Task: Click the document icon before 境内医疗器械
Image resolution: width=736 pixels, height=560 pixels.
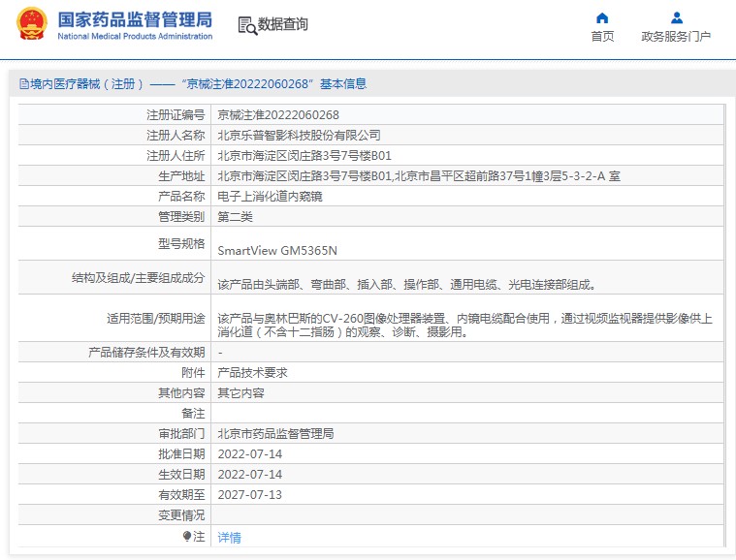Action: pyautogui.click(x=24, y=84)
